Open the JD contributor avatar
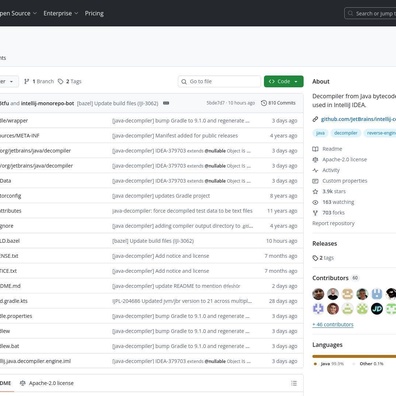 (x=377, y=309)
